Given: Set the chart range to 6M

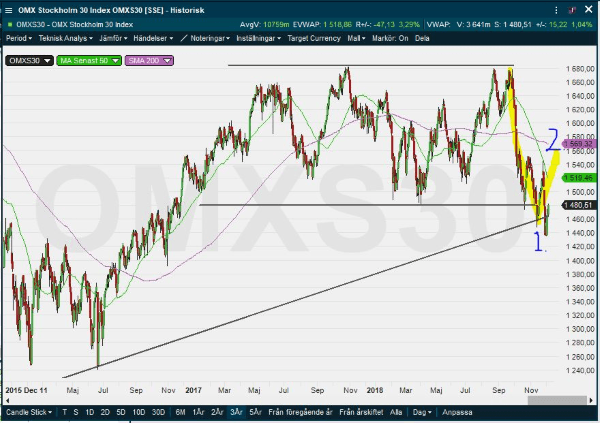Looking at the screenshot, I should 180,412.
